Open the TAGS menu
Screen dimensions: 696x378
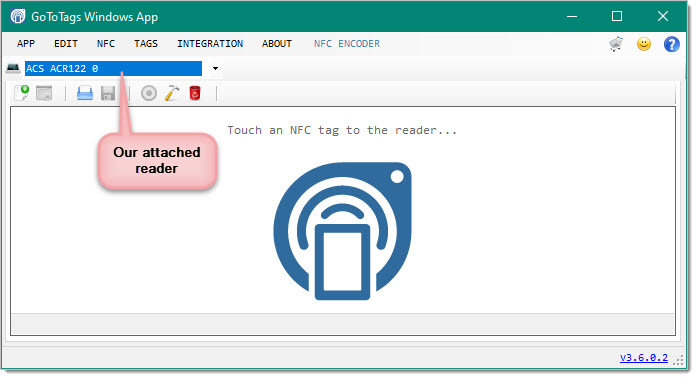pos(146,43)
